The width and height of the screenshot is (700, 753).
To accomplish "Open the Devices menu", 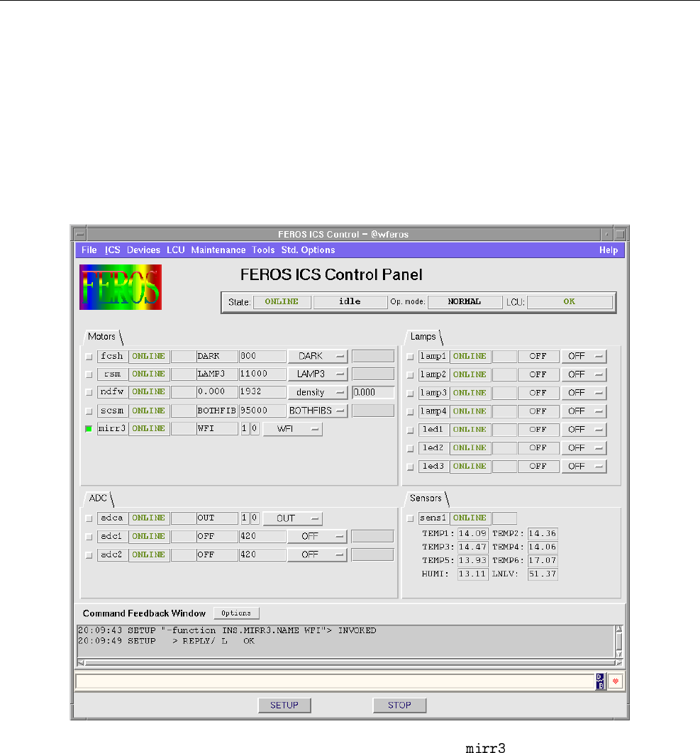I will (143, 250).
